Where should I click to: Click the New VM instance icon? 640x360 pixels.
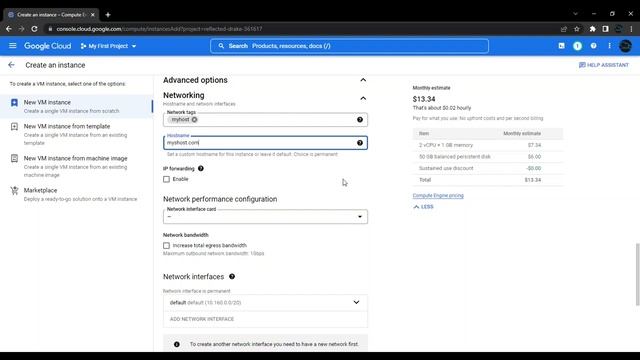tap(14, 102)
